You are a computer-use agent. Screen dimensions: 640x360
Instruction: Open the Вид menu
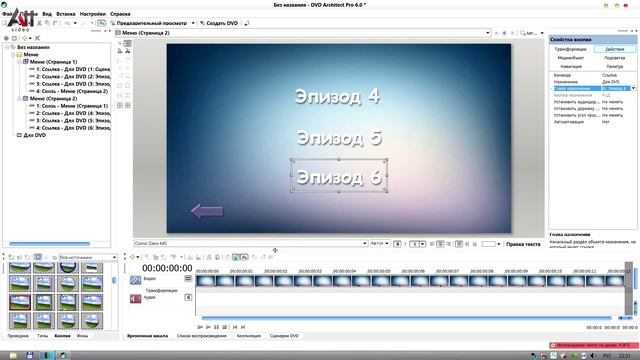47,14
